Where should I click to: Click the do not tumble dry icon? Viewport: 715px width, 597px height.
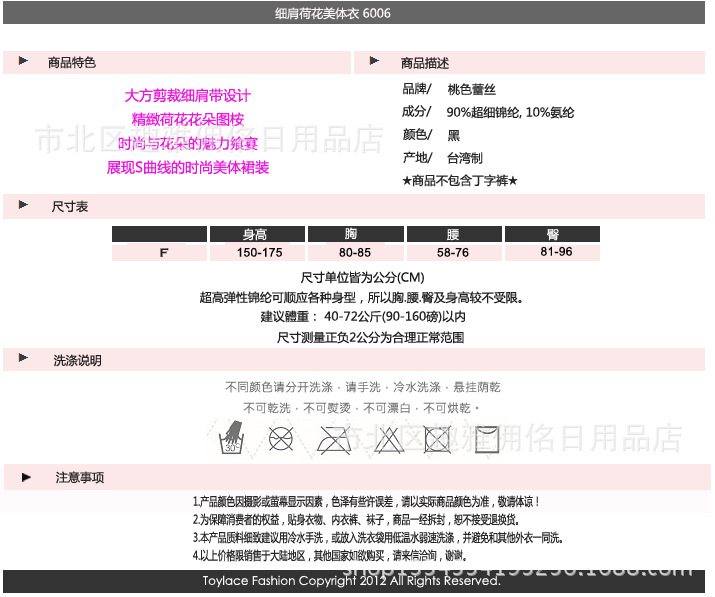coord(437,438)
